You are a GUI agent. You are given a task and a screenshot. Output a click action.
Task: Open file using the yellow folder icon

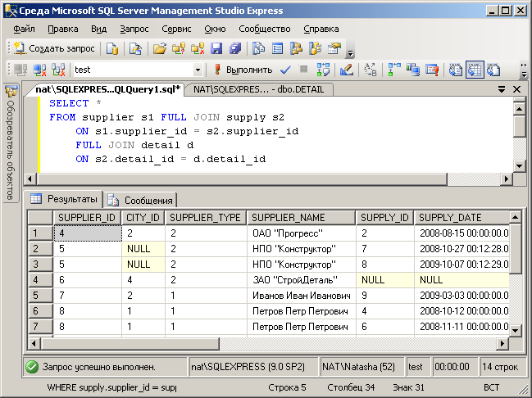[160, 48]
